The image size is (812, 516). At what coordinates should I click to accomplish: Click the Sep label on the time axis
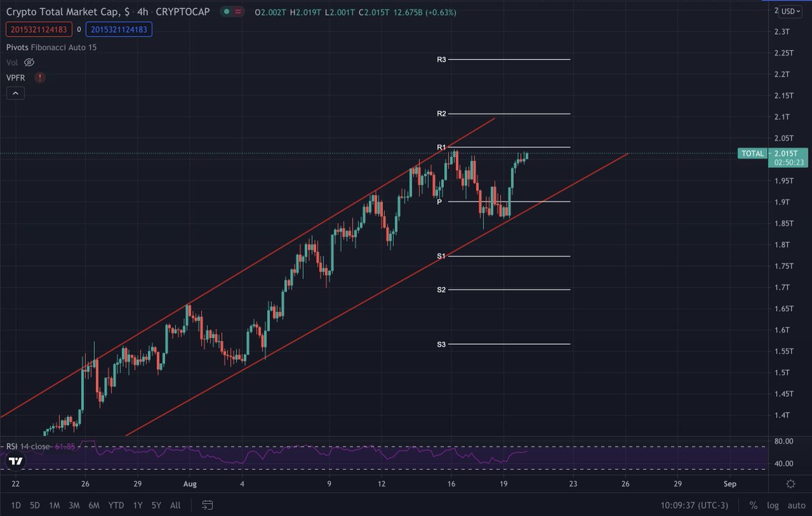pyautogui.click(x=729, y=483)
